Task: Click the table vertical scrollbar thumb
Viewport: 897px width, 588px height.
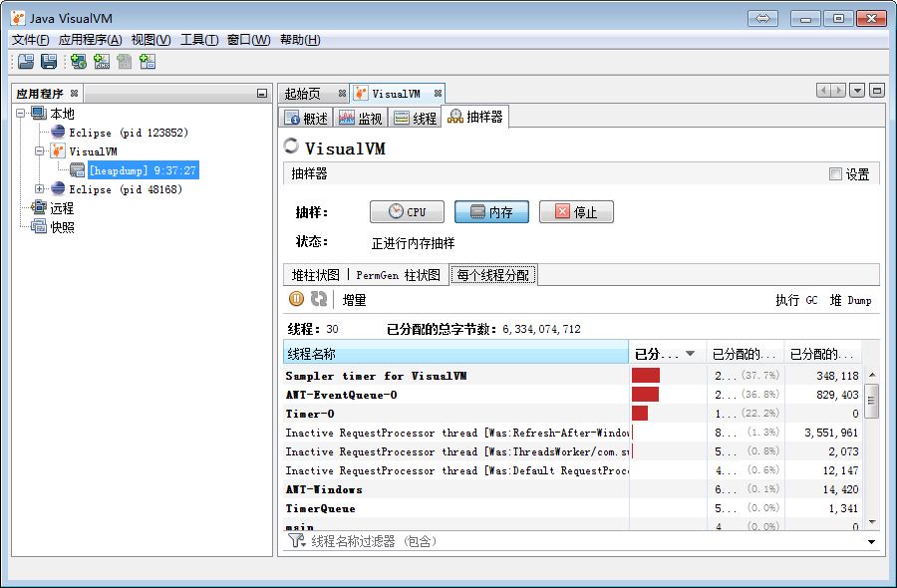Action: pyautogui.click(x=871, y=401)
